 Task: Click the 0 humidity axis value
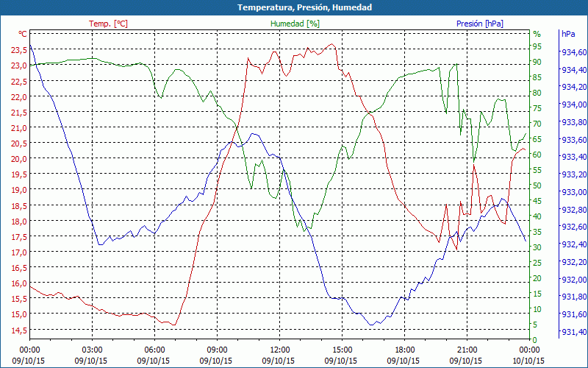pyautogui.click(x=535, y=340)
